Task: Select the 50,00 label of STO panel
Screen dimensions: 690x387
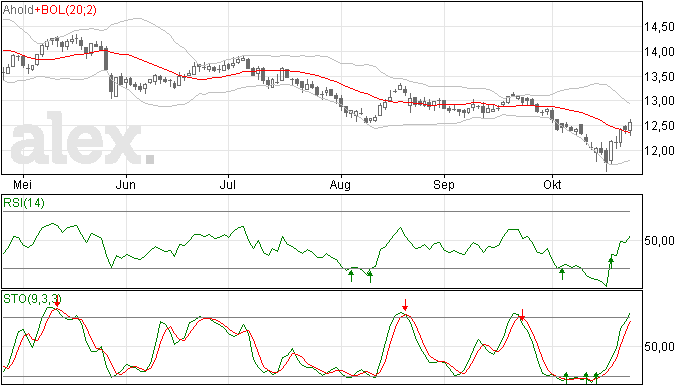Action: click(x=659, y=347)
